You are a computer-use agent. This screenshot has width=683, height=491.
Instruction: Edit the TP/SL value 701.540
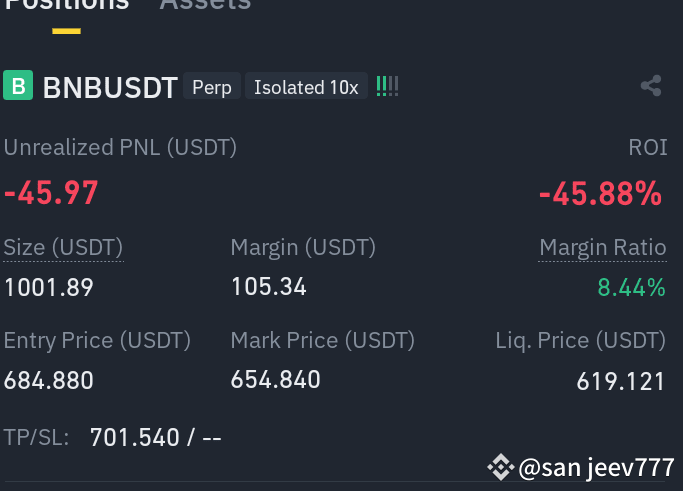(135, 437)
